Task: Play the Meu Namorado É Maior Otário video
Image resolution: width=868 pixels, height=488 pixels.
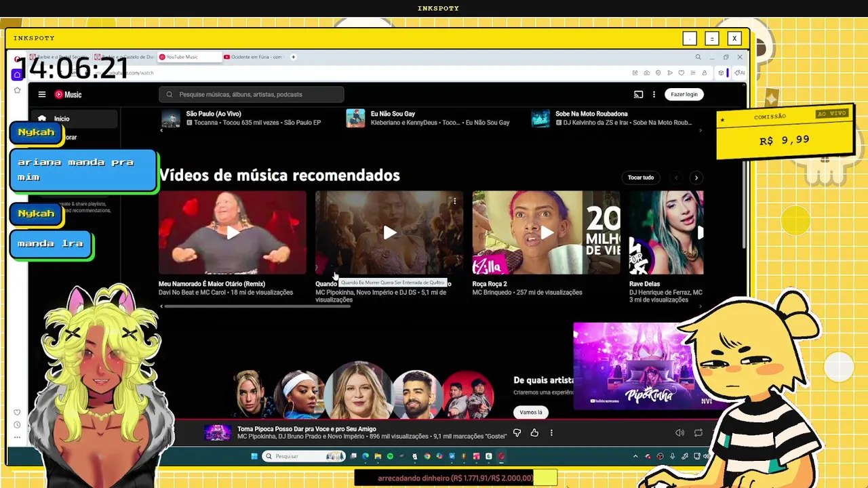Action: [232, 232]
